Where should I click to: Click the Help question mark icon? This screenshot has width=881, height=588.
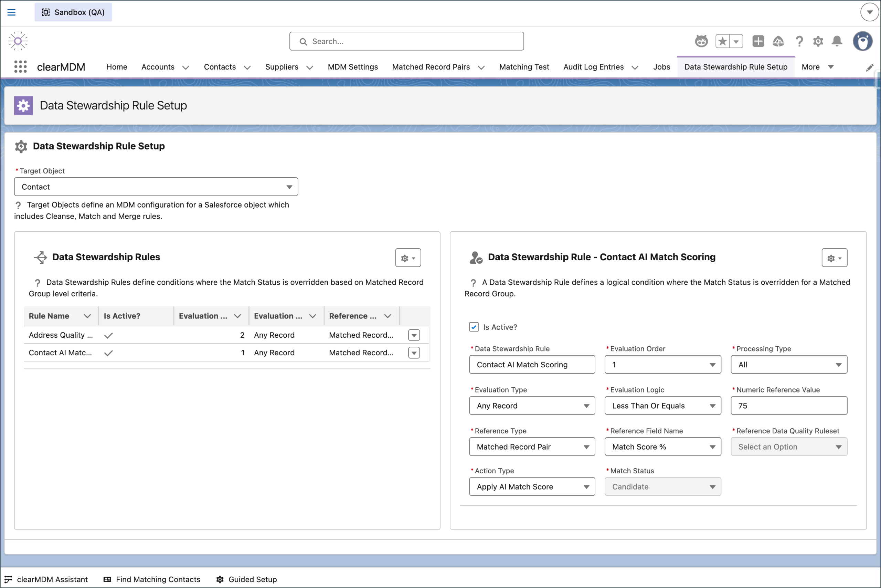799,41
